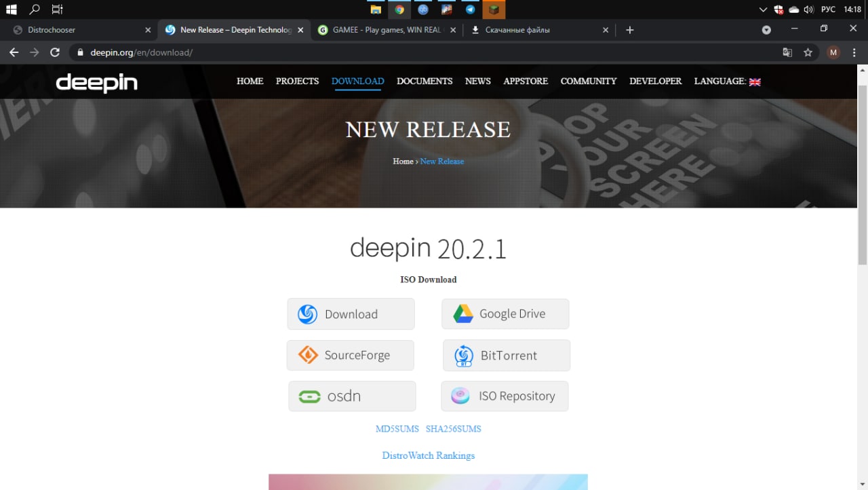Reload the current page
This screenshot has height=490, width=868.
(56, 52)
